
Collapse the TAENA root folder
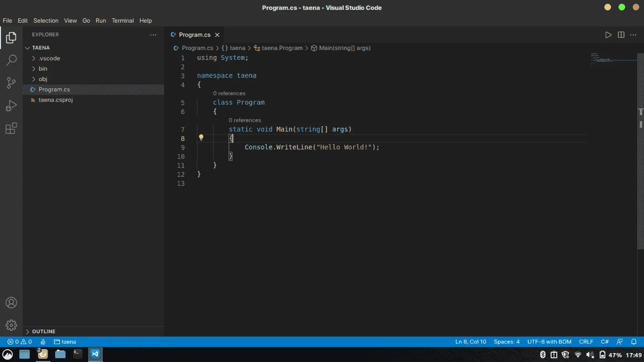93,48
